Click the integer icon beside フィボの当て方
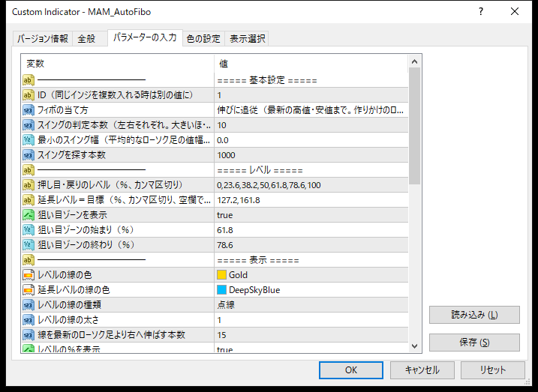Screen dimensions: 538x392 pyautogui.click(x=29, y=110)
